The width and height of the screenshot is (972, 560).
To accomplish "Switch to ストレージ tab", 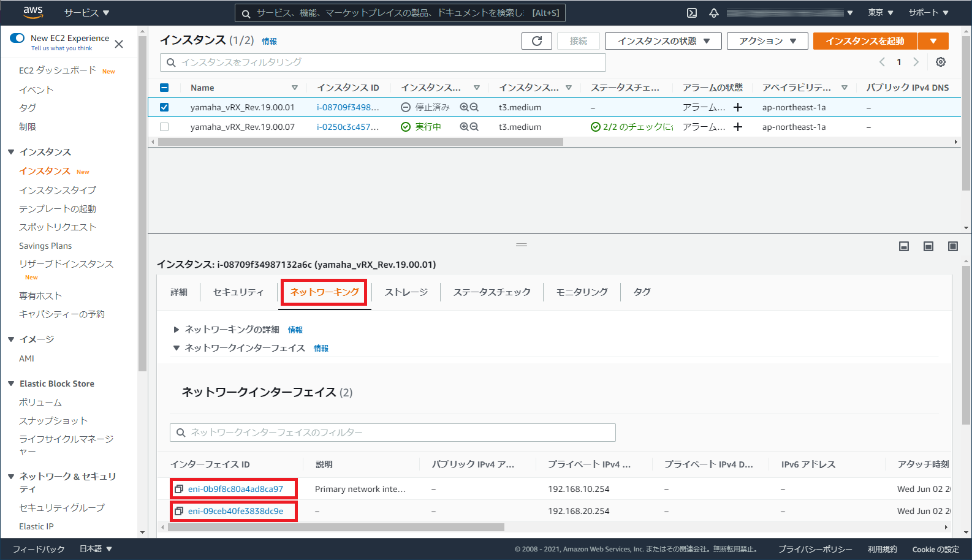I will 406,292.
